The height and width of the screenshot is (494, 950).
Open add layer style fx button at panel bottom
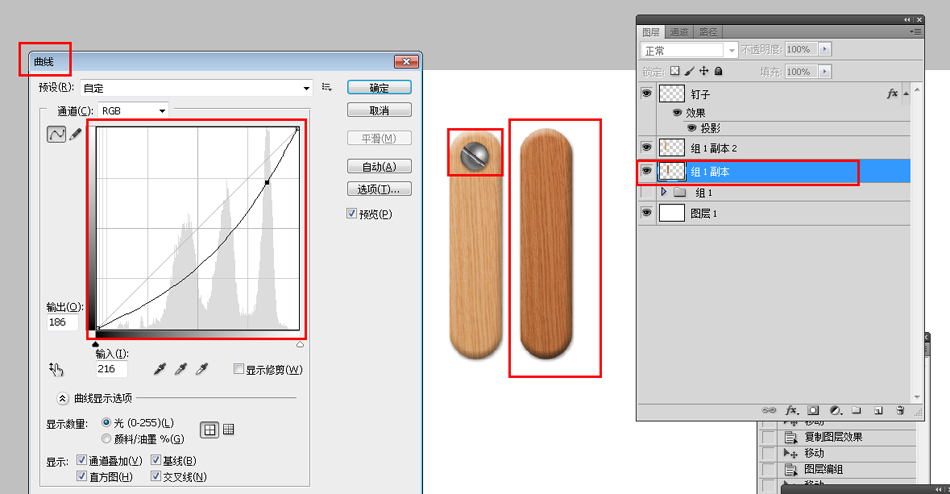point(791,410)
